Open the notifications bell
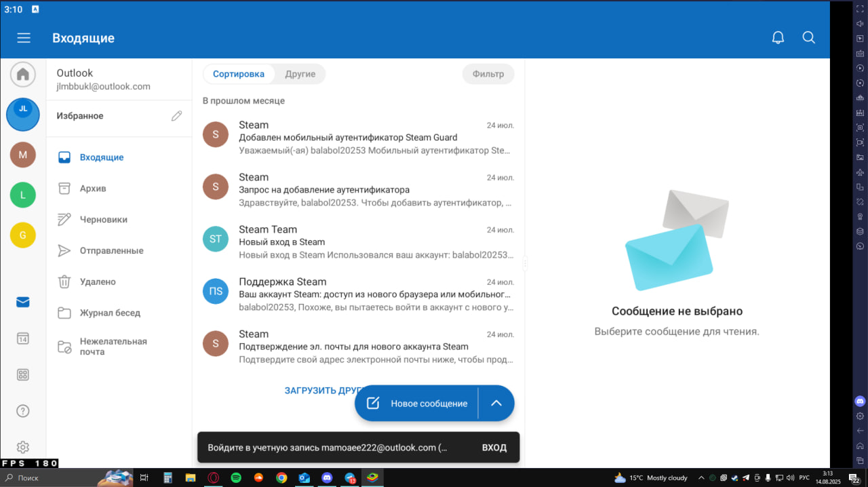 tap(778, 38)
